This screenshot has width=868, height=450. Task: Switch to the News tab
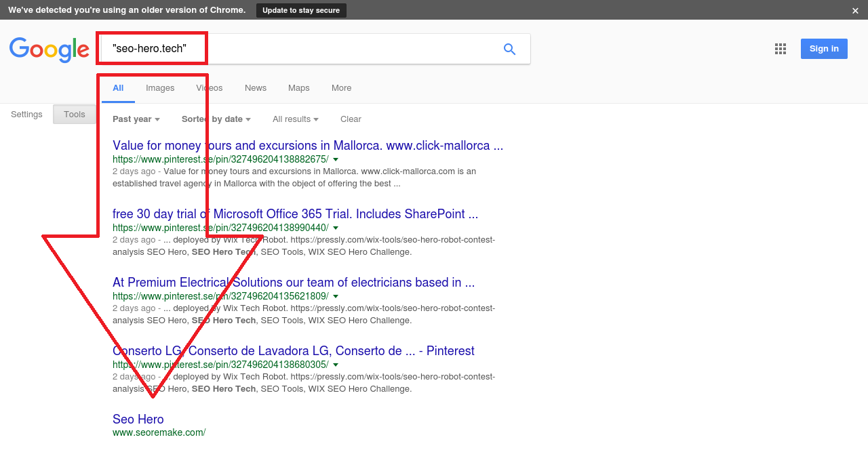point(256,88)
